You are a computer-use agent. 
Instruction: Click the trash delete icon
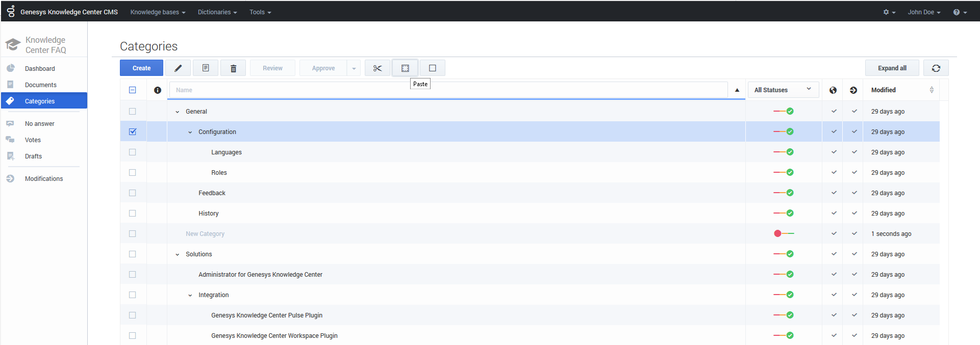coord(233,68)
